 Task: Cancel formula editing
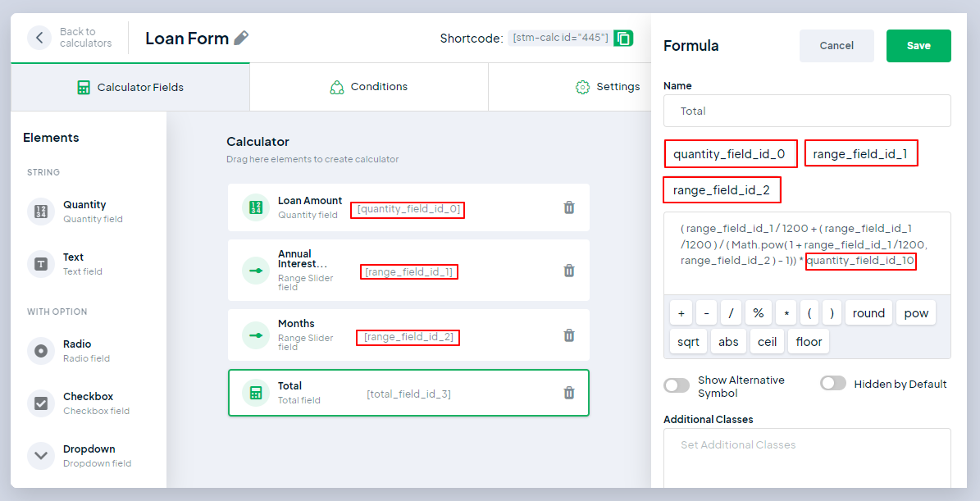point(836,46)
